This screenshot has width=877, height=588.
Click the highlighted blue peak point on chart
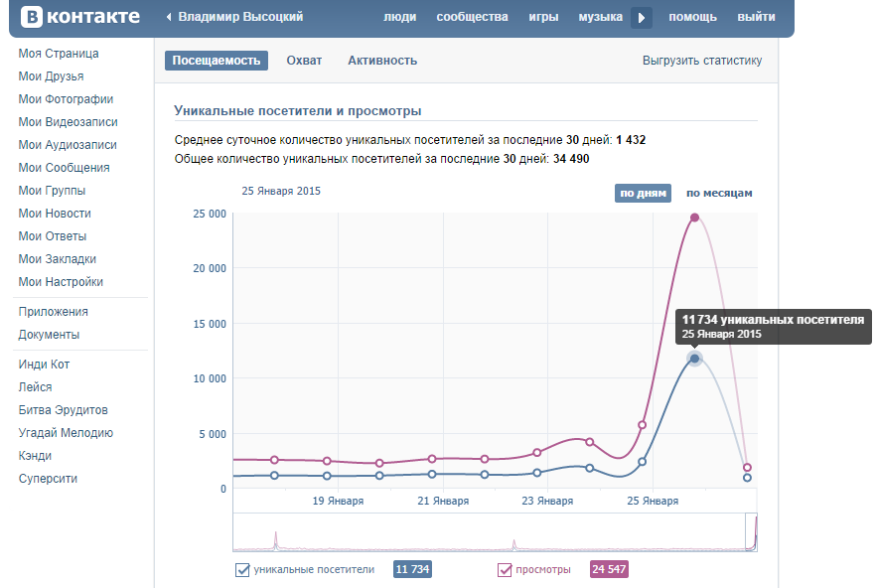click(x=694, y=359)
